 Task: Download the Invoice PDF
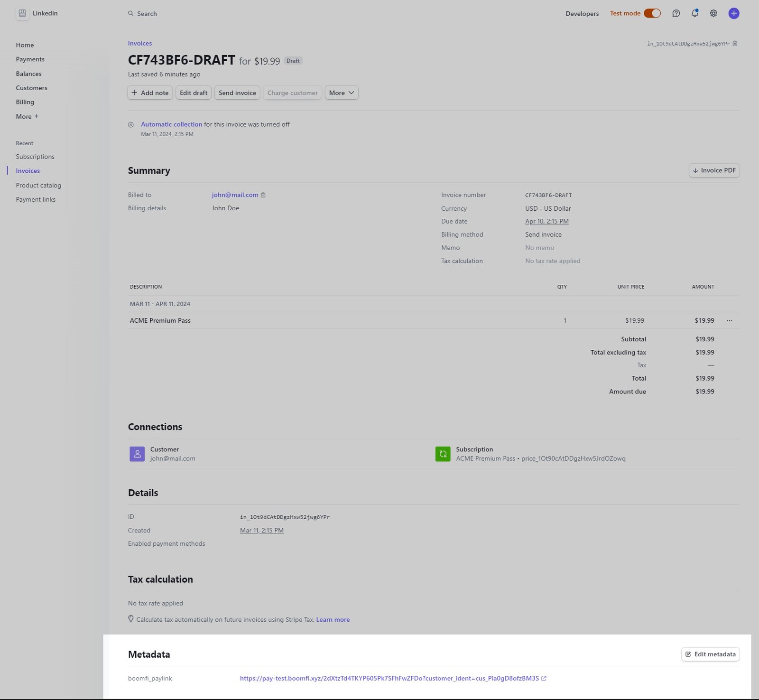714,170
